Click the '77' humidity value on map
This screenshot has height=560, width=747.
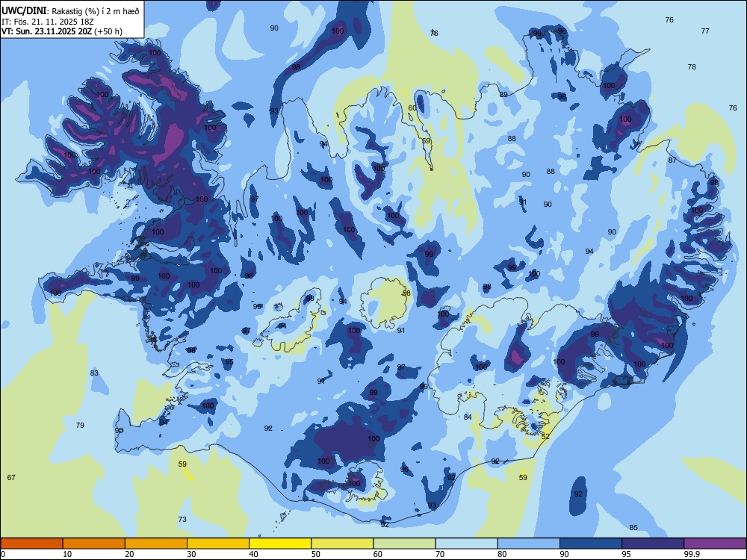tap(705, 31)
